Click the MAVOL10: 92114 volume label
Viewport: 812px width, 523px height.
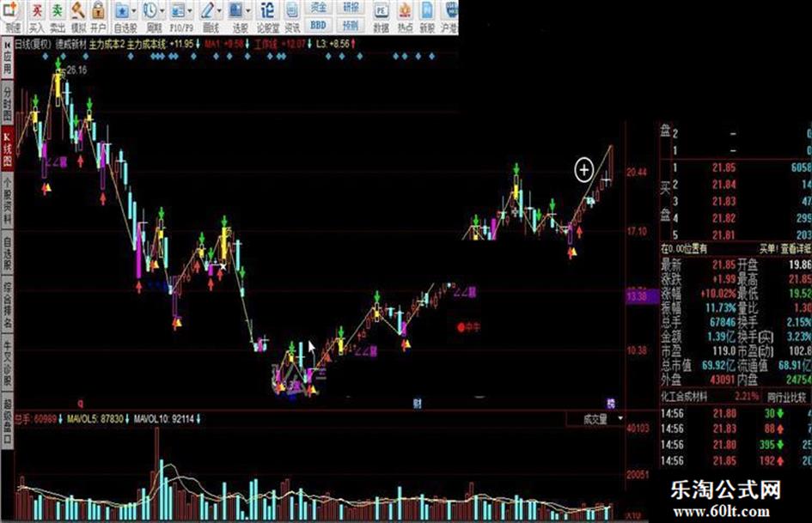point(166,418)
